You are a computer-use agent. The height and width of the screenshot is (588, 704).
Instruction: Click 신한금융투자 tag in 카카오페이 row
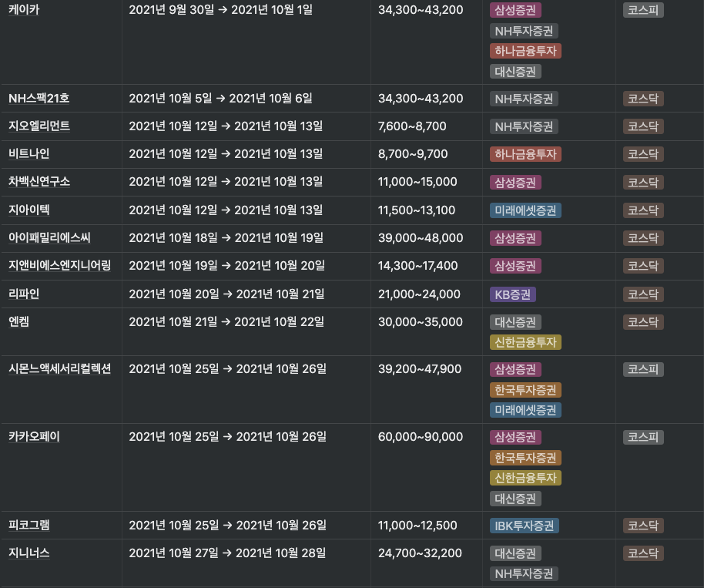525,478
